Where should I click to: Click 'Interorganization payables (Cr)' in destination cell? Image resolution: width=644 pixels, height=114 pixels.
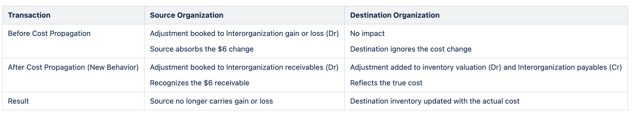(570, 67)
